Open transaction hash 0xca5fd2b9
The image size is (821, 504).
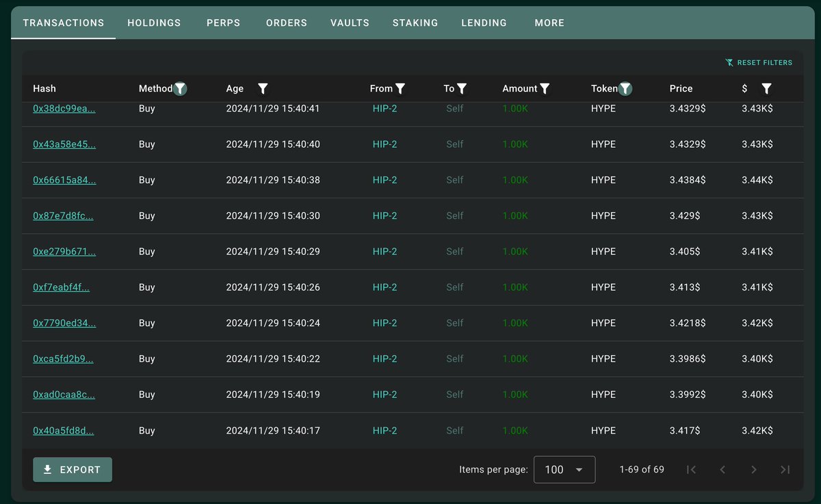[63, 359]
